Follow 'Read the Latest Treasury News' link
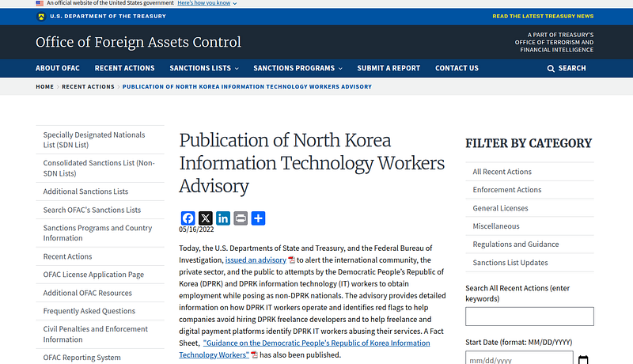The height and width of the screenshot is (364, 633). [543, 16]
